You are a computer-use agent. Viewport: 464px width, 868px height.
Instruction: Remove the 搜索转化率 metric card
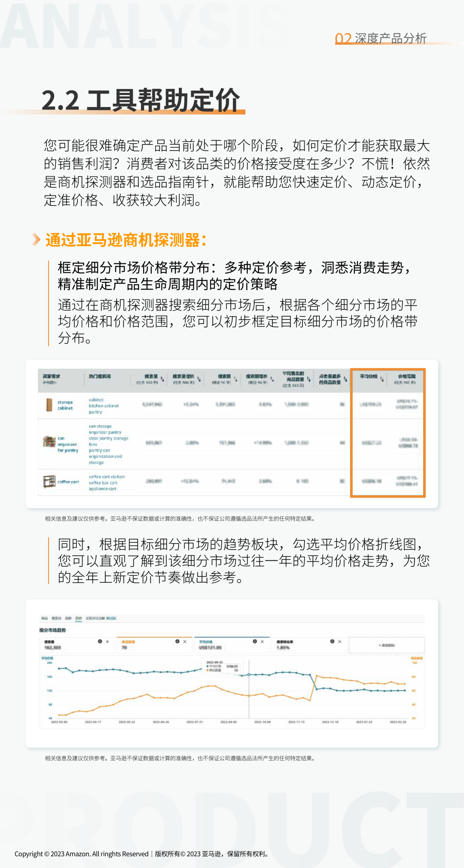tap(339, 642)
